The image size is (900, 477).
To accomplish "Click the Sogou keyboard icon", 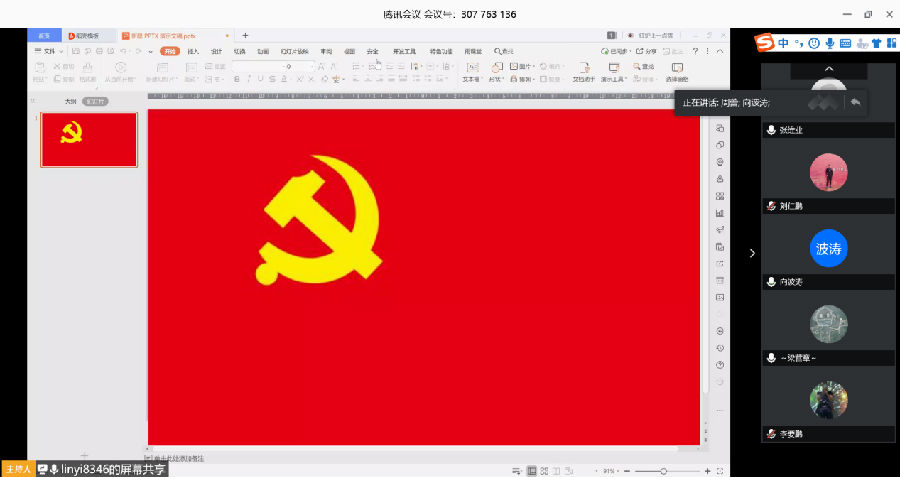I will pos(845,42).
